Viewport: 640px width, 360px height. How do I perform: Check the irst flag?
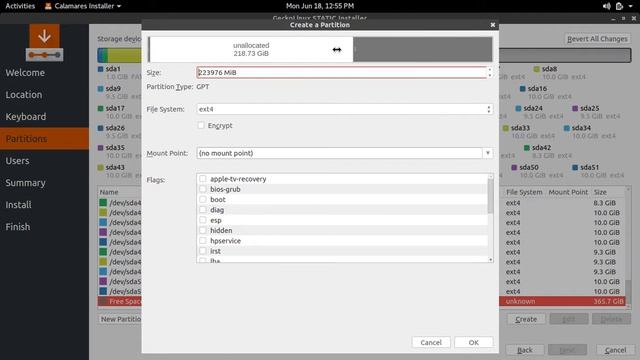click(x=203, y=251)
